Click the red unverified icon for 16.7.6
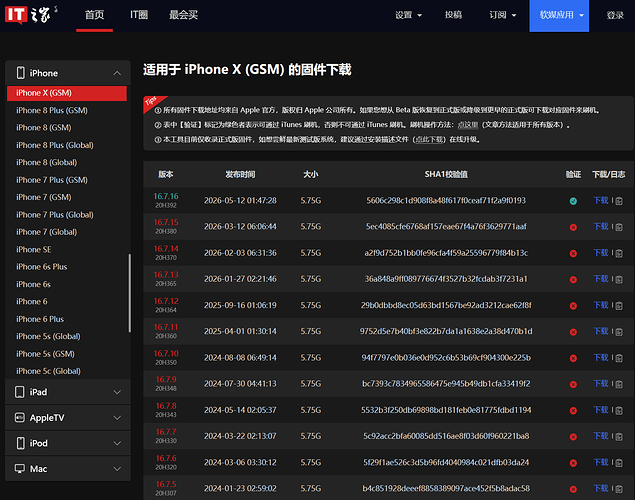Viewport: 635px width, 500px height. tap(573, 463)
